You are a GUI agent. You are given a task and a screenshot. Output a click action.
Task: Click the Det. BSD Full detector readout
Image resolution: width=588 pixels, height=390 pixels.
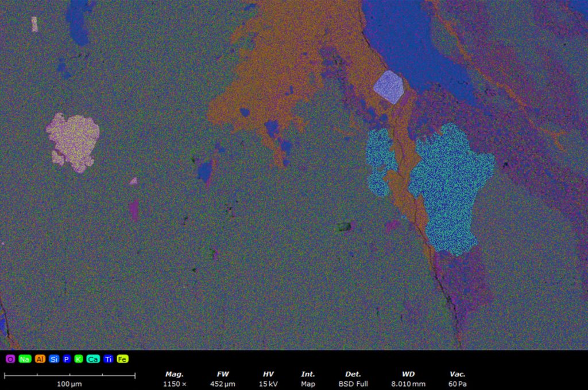click(353, 379)
